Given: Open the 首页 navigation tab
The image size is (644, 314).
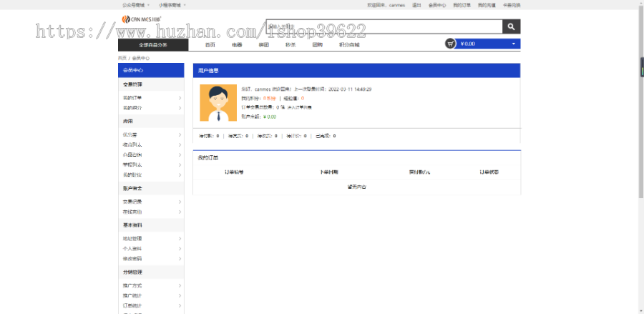Looking at the screenshot, I should click(x=210, y=45).
